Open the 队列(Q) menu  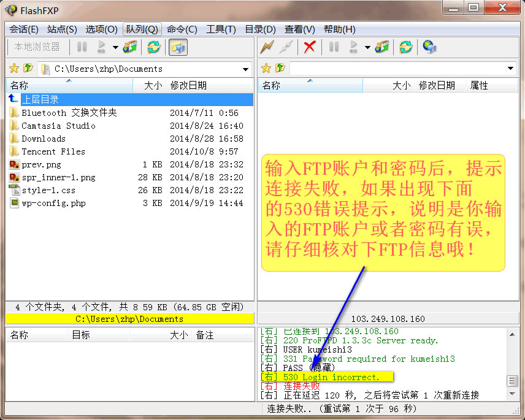(x=143, y=29)
